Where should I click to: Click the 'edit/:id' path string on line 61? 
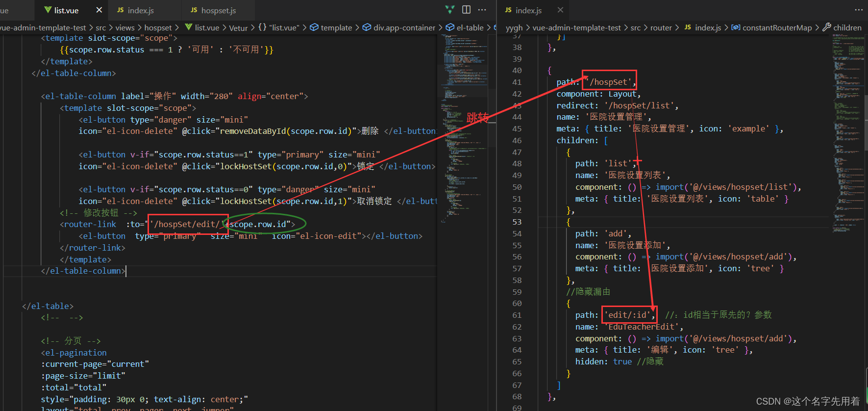tap(627, 315)
